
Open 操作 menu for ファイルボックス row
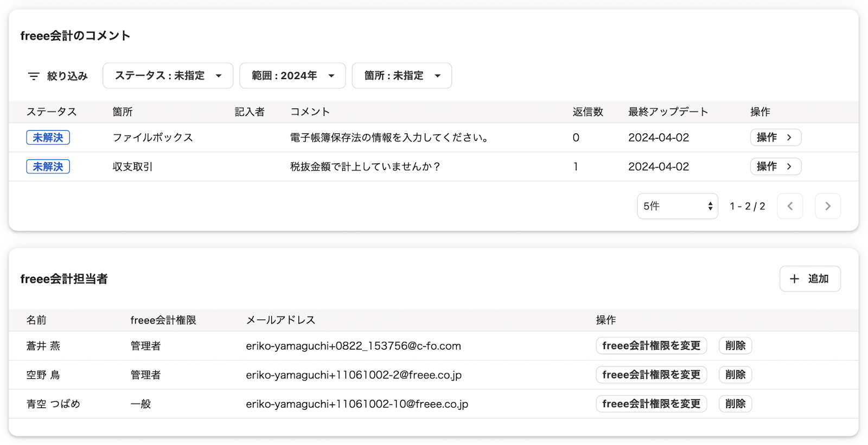point(775,138)
